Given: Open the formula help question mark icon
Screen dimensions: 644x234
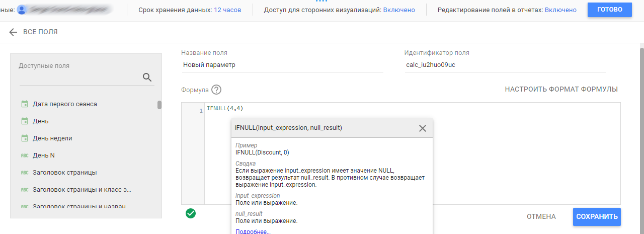Looking at the screenshot, I should point(216,90).
